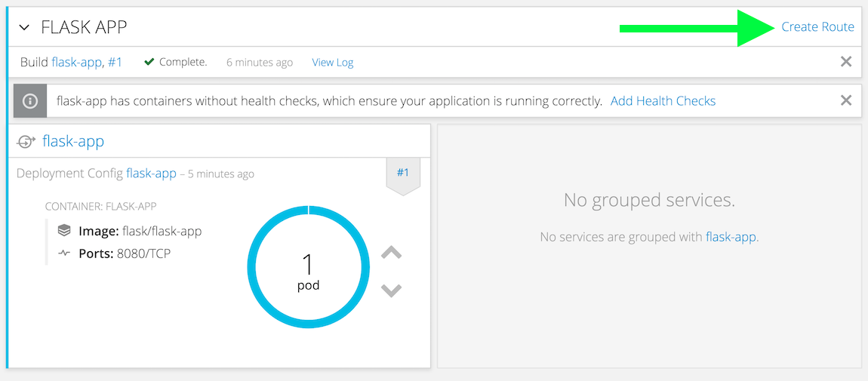868x381 pixels.
Task: Click the Create Route link
Action: coord(817,26)
